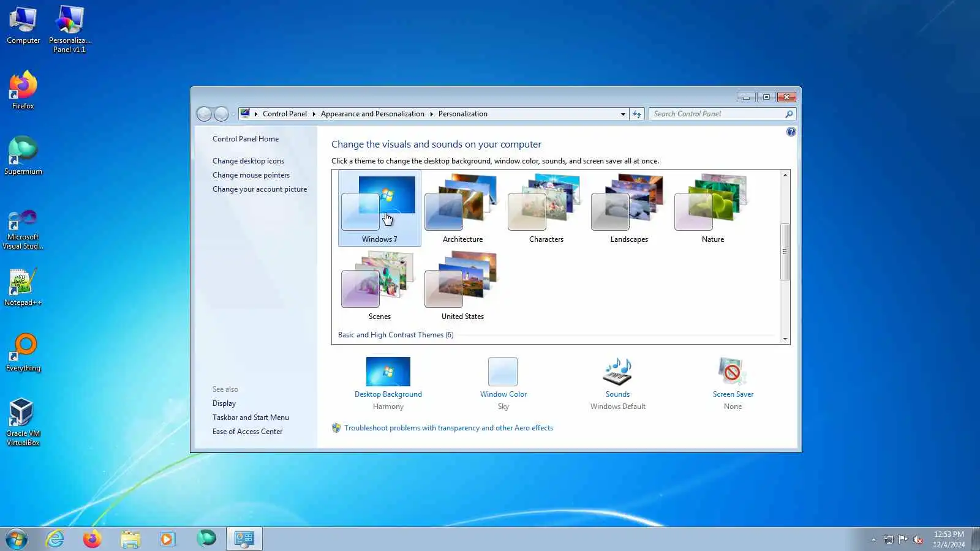Refresh the Control Panel address bar
980x551 pixels.
pos(637,114)
